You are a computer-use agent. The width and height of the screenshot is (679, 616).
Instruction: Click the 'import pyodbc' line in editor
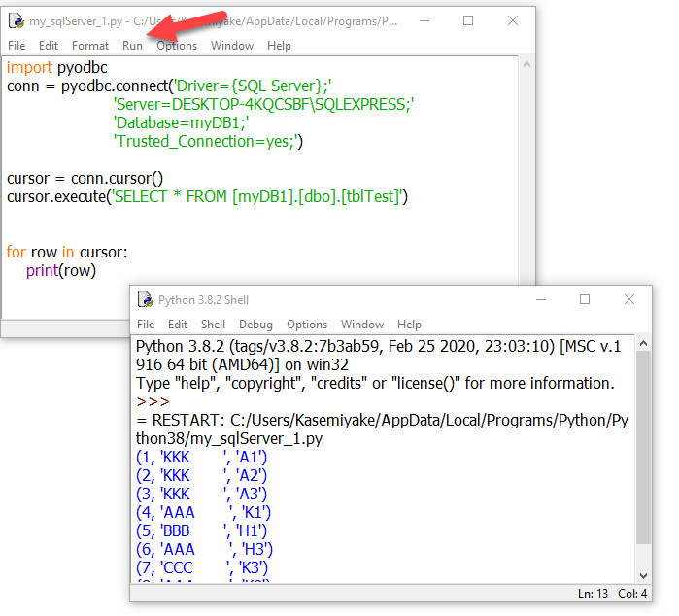pyautogui.click(x=56, y=68)
